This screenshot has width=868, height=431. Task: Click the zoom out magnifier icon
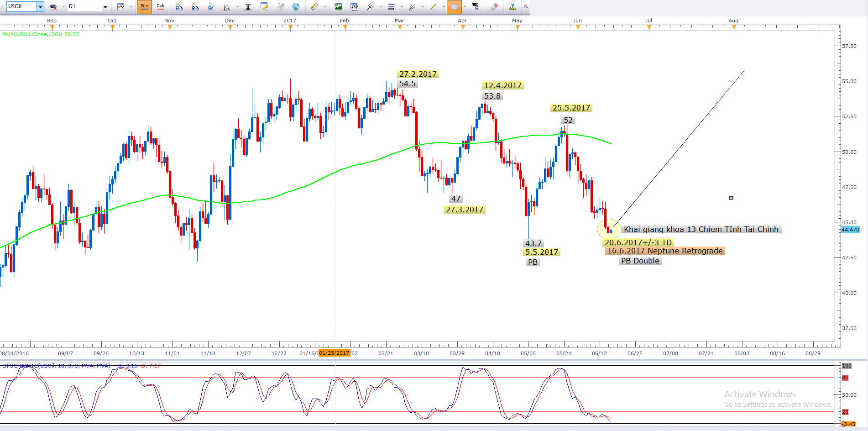click(x=195, y=7)
